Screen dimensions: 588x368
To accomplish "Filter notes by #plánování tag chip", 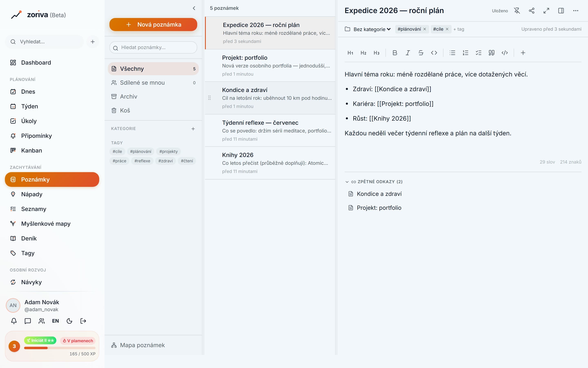I will [x=141, y=151].
